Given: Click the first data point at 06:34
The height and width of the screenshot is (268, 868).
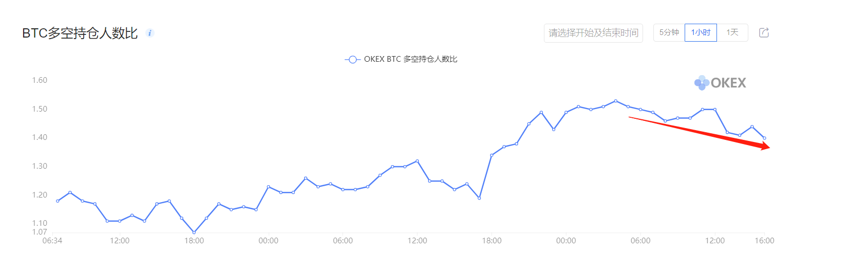Looking at the screenshot, I should pos(58,201).
